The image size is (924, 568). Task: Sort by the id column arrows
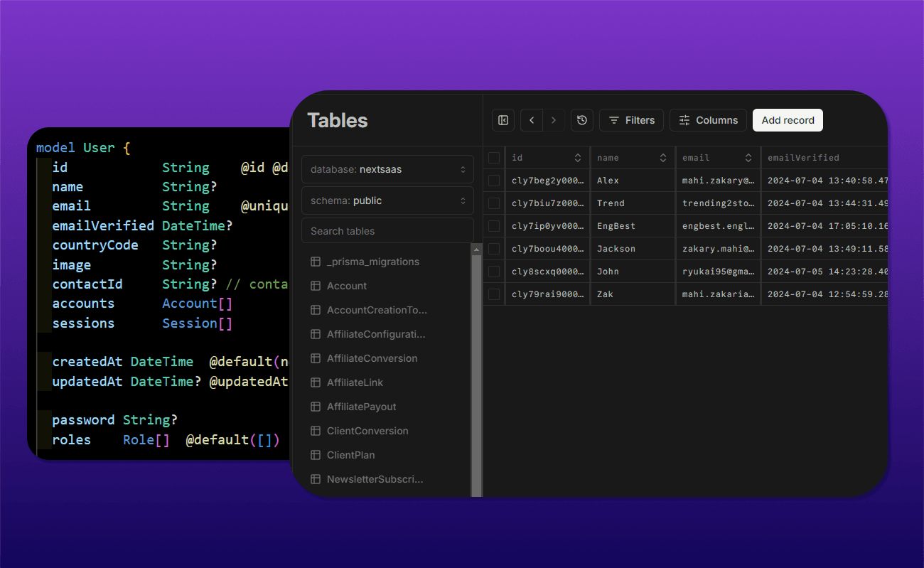point(578,158)
